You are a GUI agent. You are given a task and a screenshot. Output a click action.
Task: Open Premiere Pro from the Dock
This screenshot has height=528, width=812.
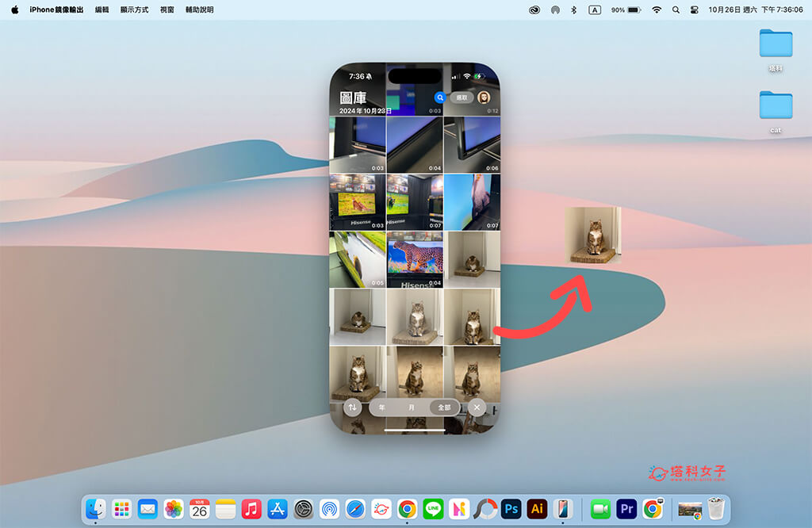point(626,509)
